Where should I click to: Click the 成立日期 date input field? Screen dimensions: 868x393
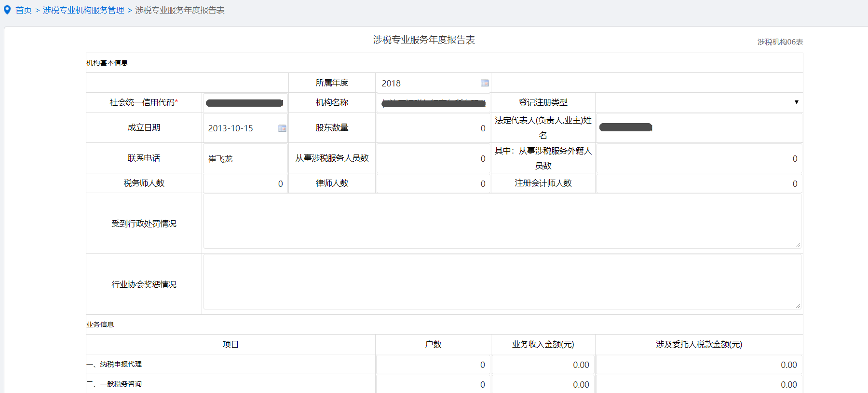[241, 128]
